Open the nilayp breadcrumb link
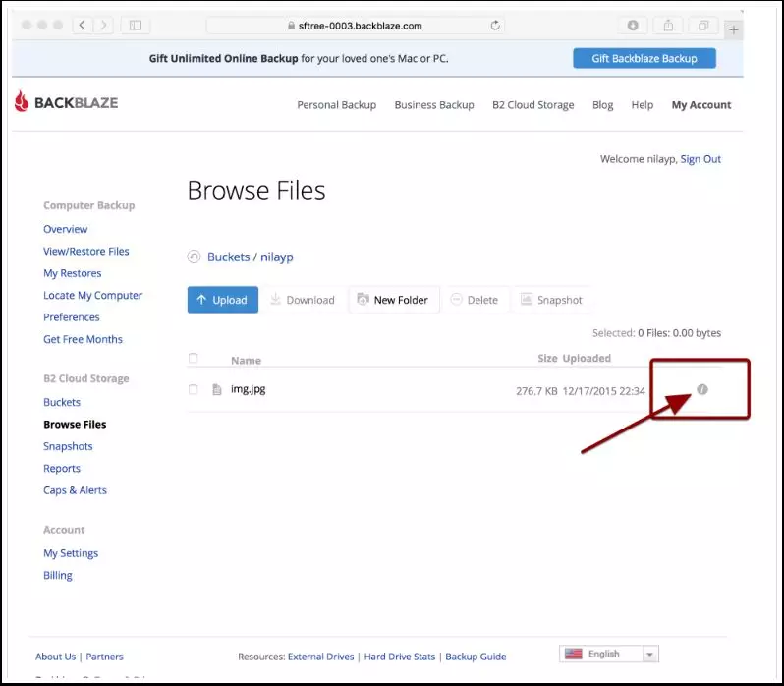The height and width of the screenshot is (686, 784). [277, 257]
